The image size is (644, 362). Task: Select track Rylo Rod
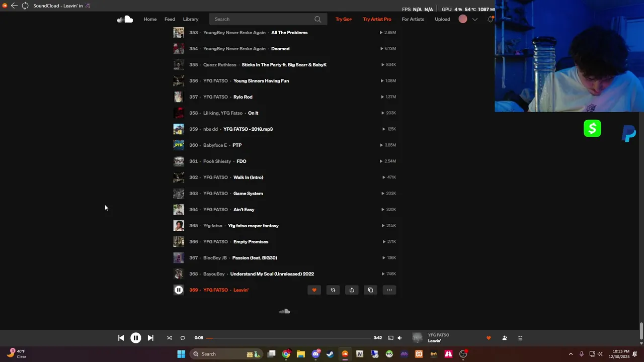243,97
